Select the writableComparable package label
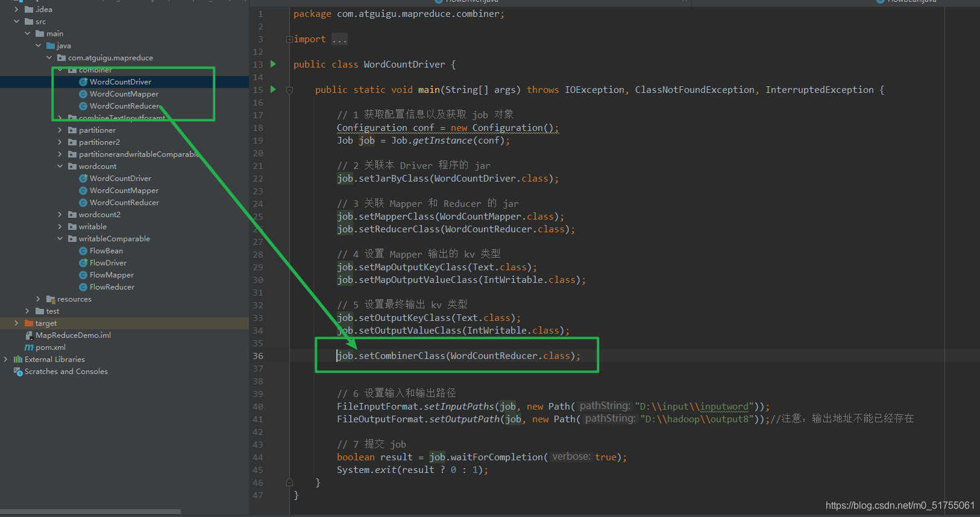Screen dimensions: 980x517 click(115, 239)
